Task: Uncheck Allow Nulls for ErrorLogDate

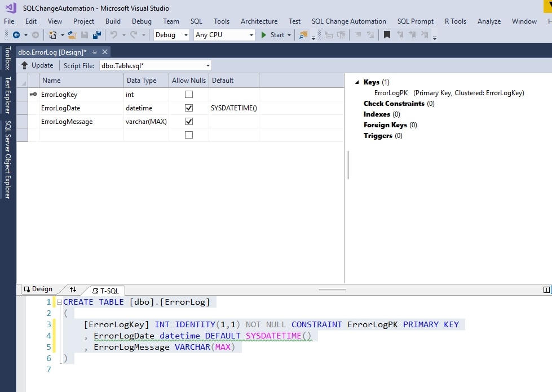Action: pos(189,108)
